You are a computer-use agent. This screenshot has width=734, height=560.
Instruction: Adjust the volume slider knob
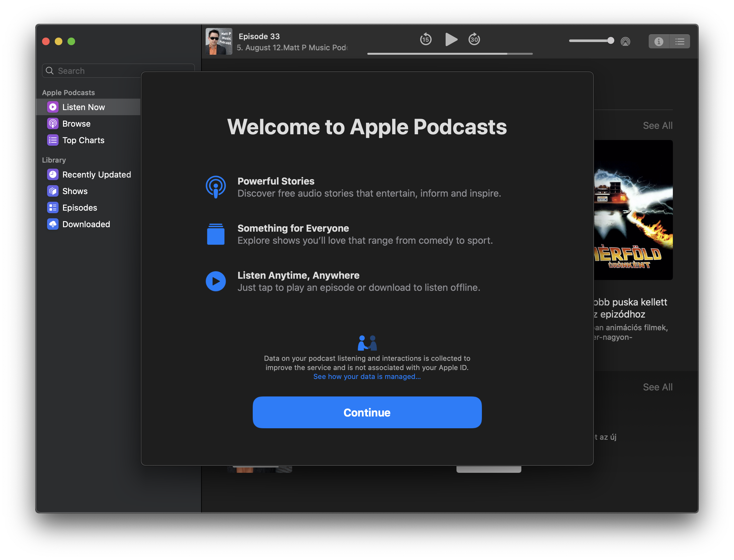click(610, 41)
